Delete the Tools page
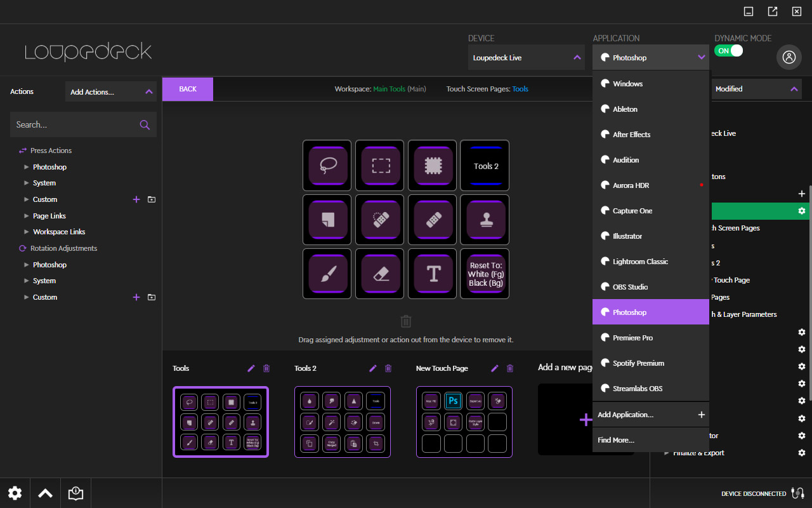The height and width of the screenshot is (508, 812). pyautogui.click(x=266, y=368)
